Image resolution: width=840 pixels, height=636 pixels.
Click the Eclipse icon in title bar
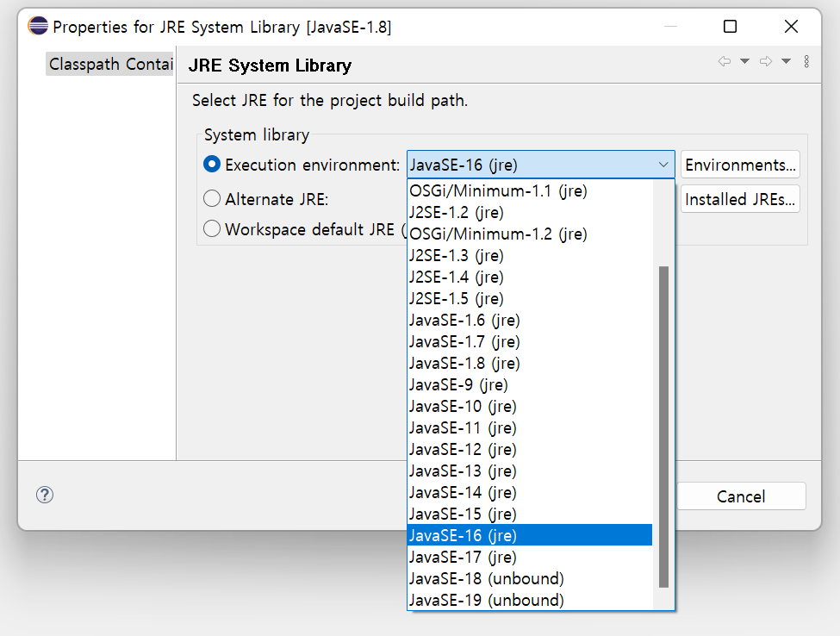[x=38, y=26]
